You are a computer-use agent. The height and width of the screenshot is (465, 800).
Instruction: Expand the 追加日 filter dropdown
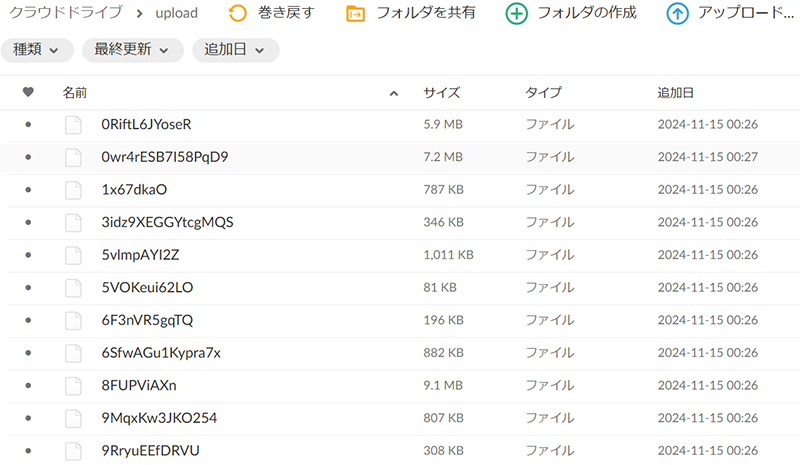click(x=235, y=49)
